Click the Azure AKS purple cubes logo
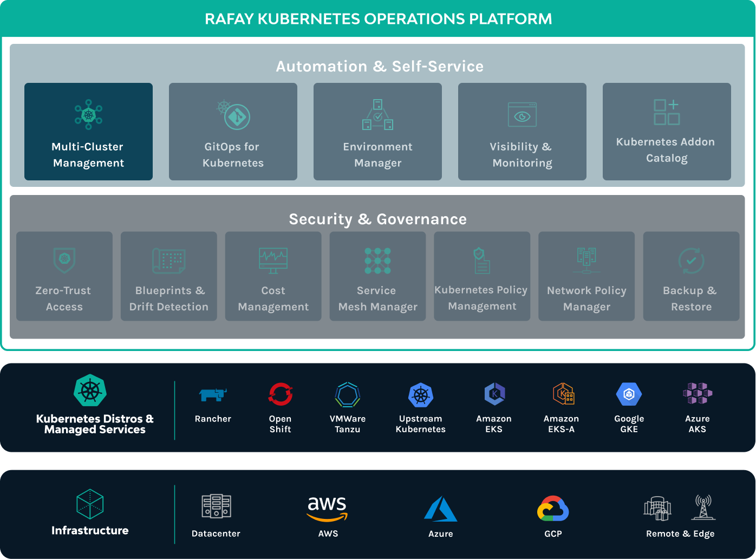The height and width of the screenshot is (559, 756). [698, 394]
